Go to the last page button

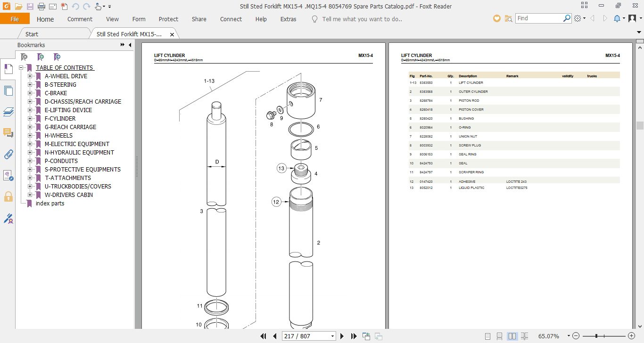(354, 336)
